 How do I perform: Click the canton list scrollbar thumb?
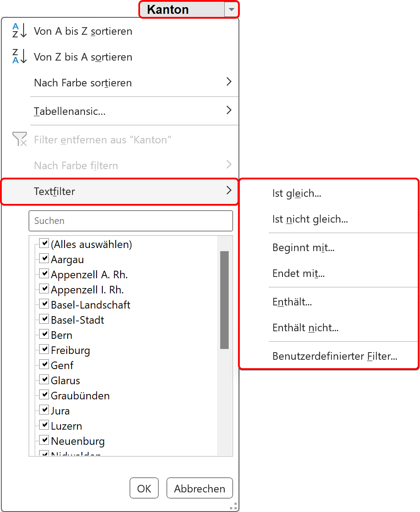tap(225, 300)
